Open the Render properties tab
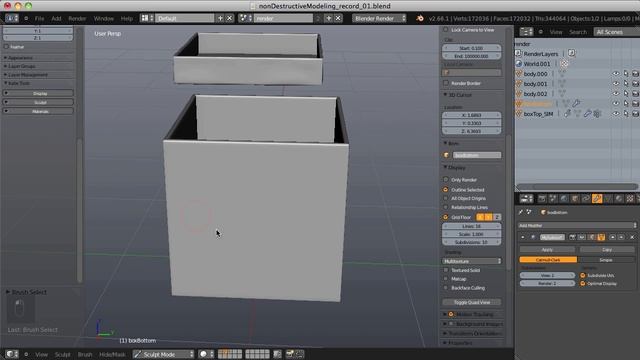 (542, 199)
